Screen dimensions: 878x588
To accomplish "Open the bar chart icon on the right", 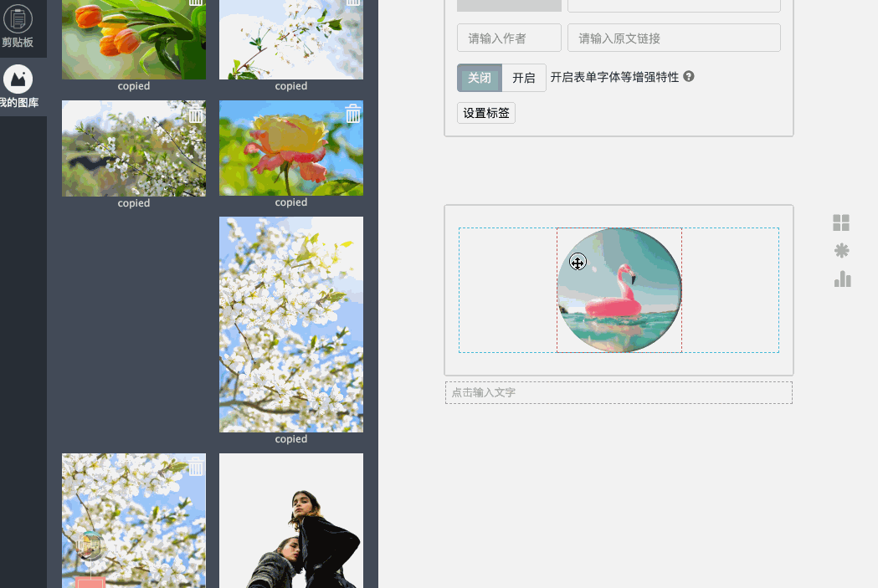I will (x=842, y=279).
